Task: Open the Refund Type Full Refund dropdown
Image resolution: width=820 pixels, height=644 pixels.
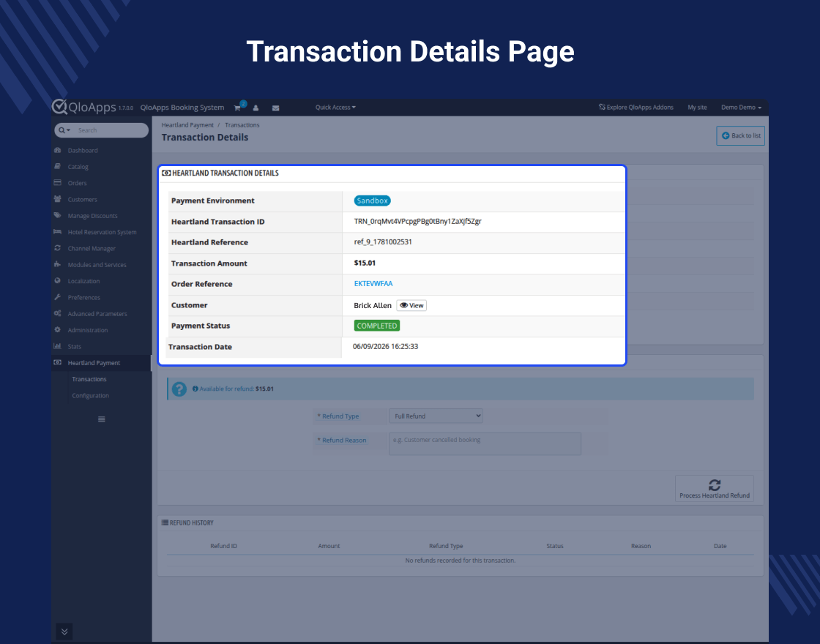Action: 436,416
